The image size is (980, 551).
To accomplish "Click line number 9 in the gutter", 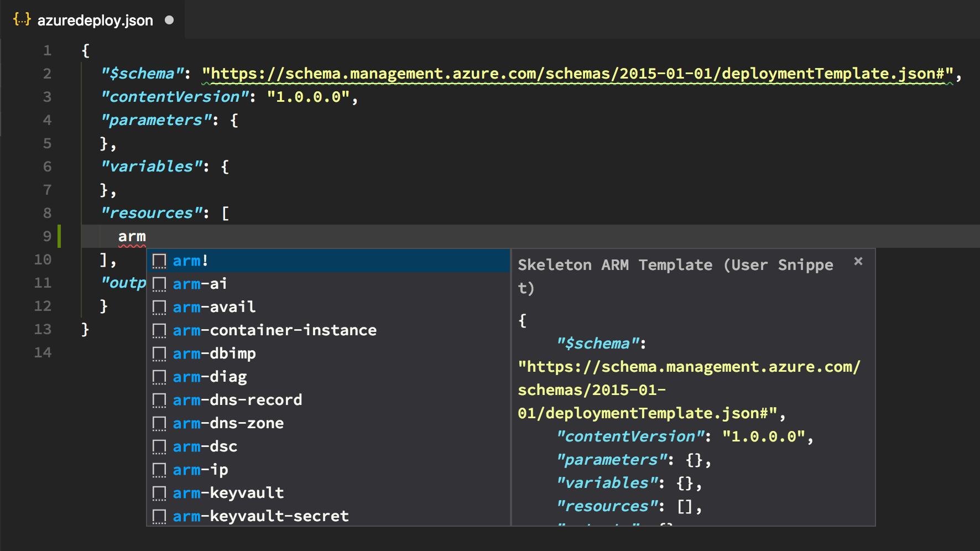I will [48, 236].
